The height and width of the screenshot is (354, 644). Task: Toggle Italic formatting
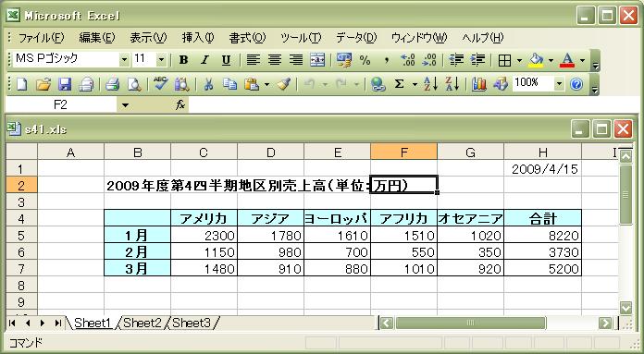[x=204, y=60]
